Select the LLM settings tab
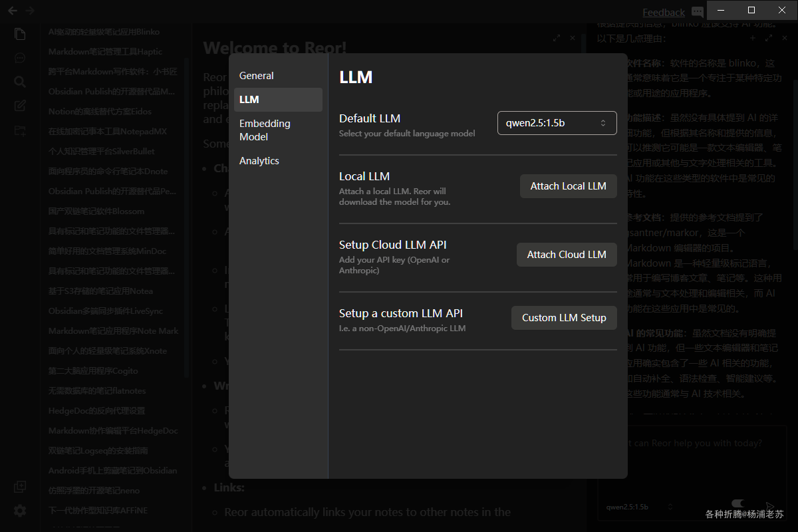 [278, 100]
